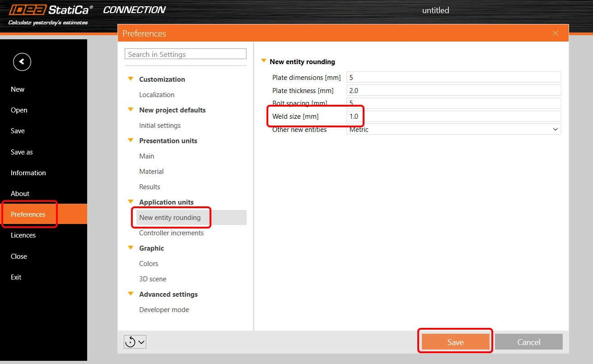Open Colors settings
Screen dimensions: 593x364
pos(149,263)
